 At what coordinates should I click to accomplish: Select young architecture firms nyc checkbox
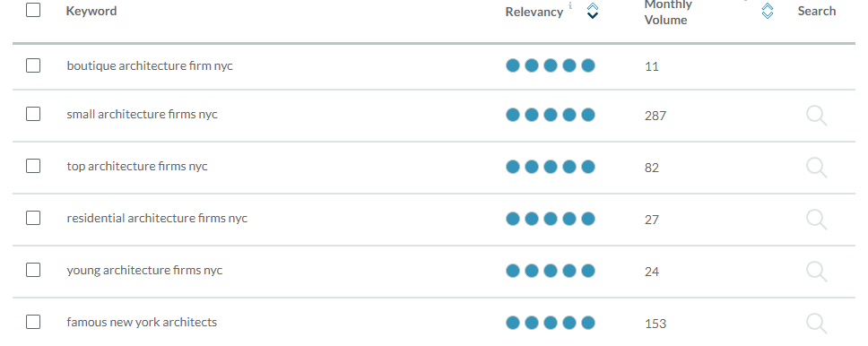tap(33, 270)
